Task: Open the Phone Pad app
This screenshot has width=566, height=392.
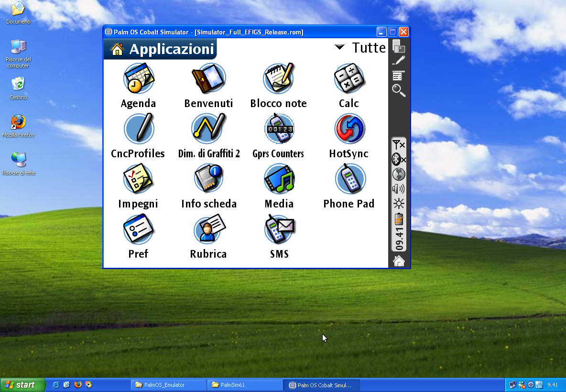Action: tap(350, 179)
